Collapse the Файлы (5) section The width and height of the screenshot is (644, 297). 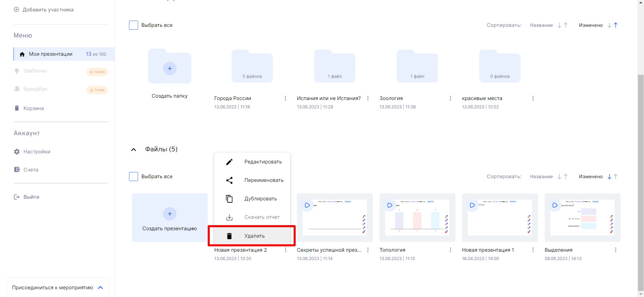point(134,150)
